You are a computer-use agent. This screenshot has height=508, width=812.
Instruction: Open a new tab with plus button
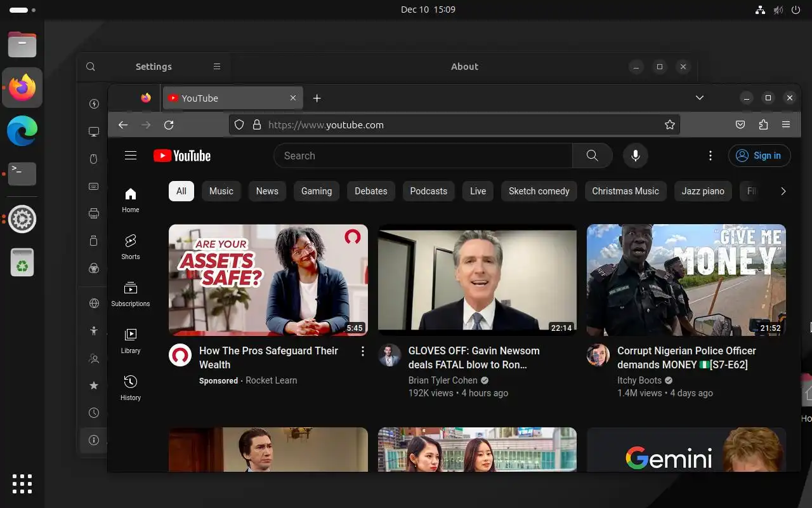[317, 98]
